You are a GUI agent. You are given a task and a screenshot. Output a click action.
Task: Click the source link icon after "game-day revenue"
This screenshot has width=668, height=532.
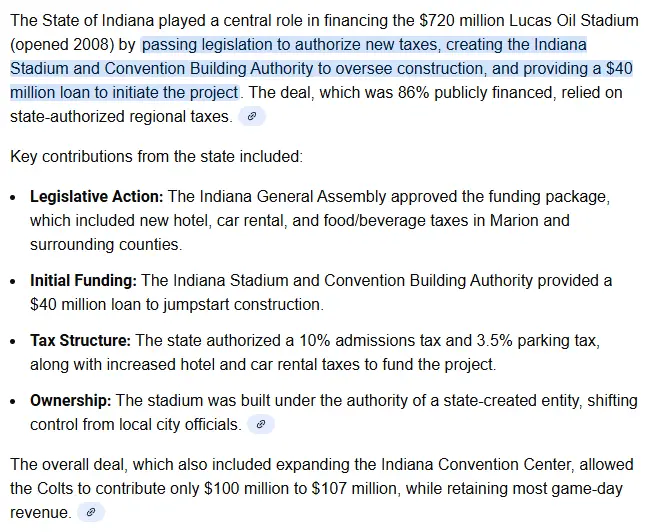pyautogui.click(x=91, y=513)
